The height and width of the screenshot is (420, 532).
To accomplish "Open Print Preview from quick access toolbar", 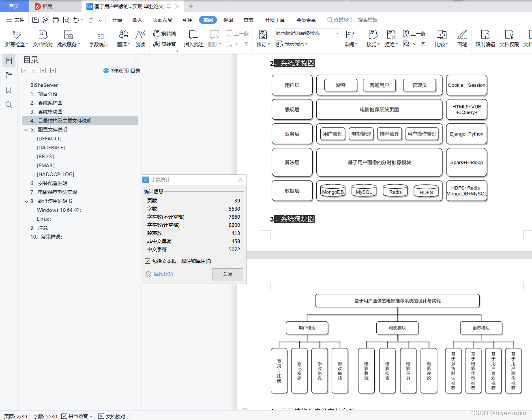I will (x=66, y=20).
